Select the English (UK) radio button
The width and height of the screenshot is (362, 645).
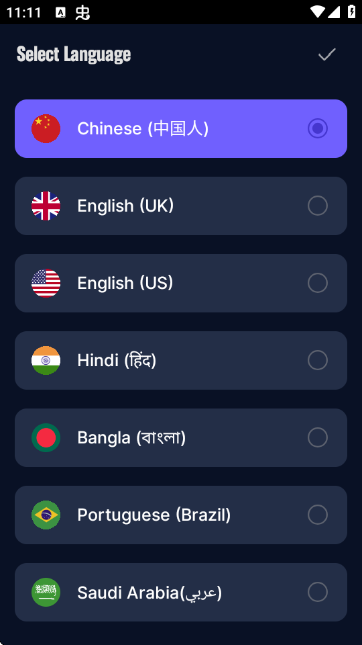click(x=318, y=206)
